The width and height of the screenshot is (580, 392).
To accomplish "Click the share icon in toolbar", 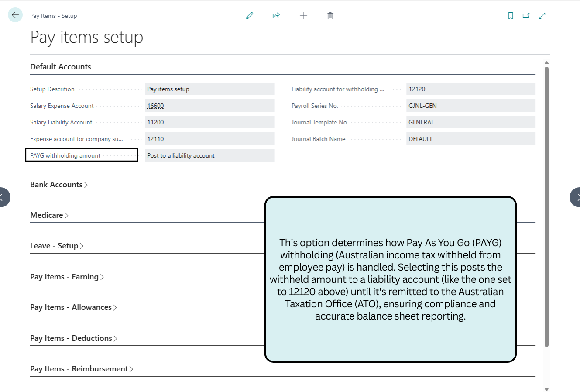I will [276, 16].
